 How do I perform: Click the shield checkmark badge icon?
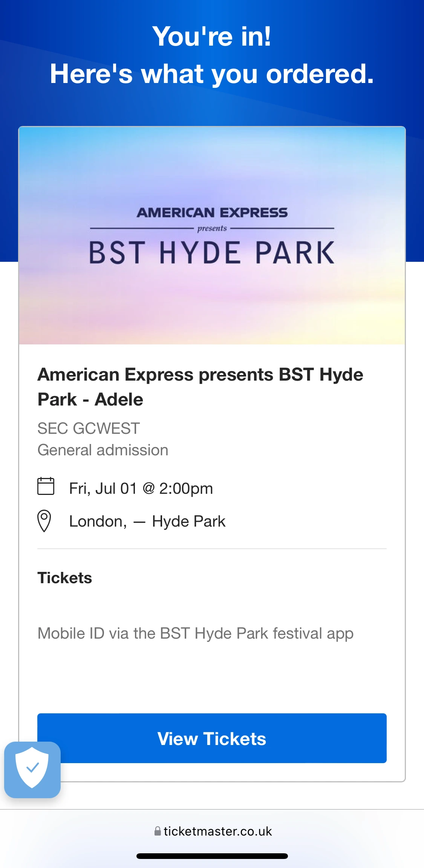pos(32,770)
